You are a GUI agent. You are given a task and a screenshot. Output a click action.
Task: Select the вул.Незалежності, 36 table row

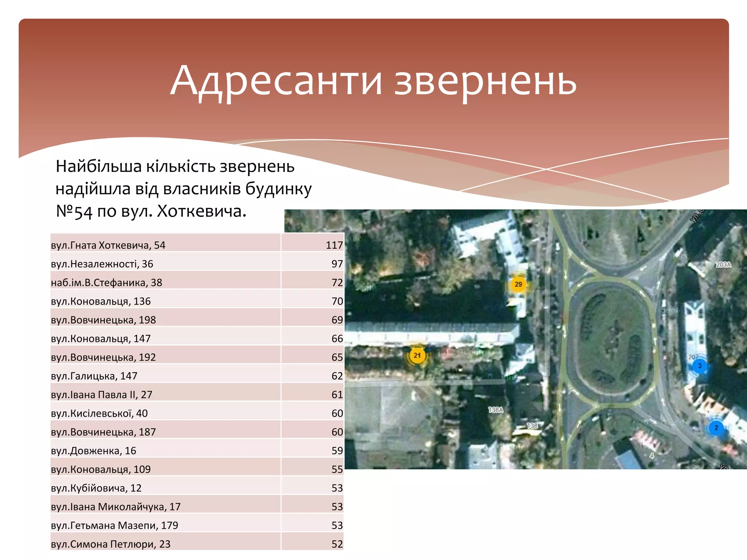coord(102,264)
